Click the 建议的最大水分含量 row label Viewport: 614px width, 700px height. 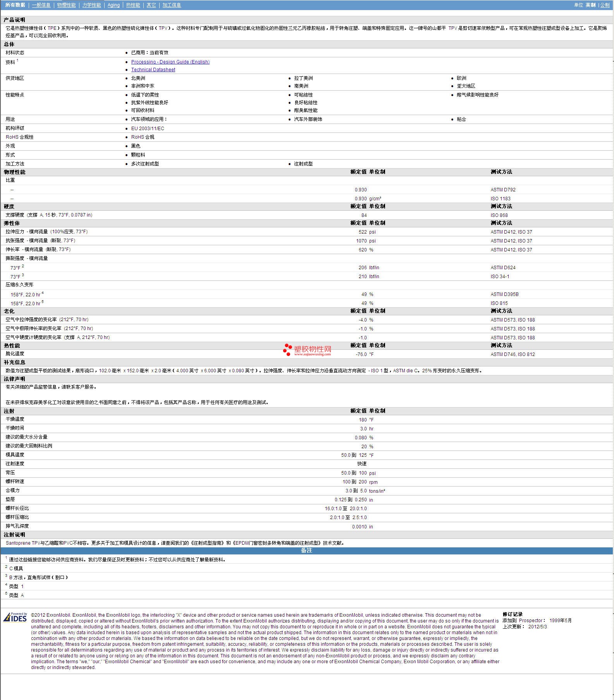26,437
